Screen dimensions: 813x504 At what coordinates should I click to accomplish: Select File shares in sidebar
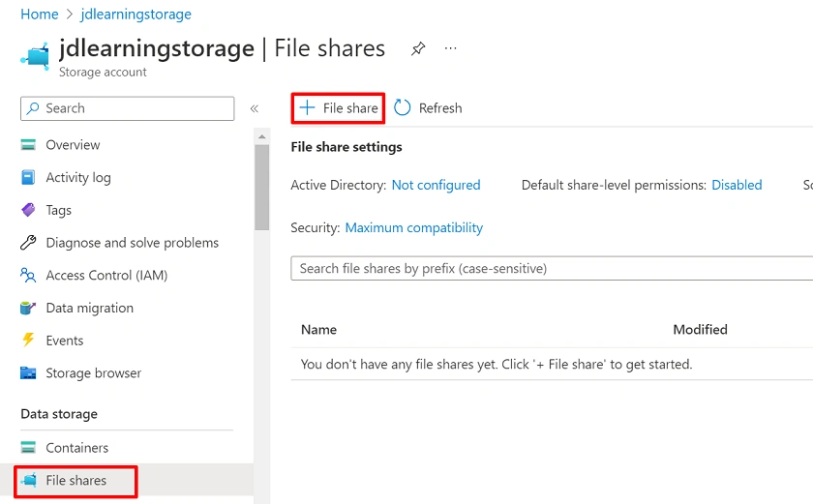tap(76, 481)
